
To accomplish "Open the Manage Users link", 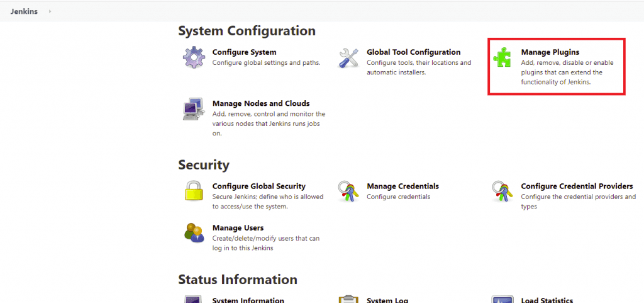I will [238, 228].
